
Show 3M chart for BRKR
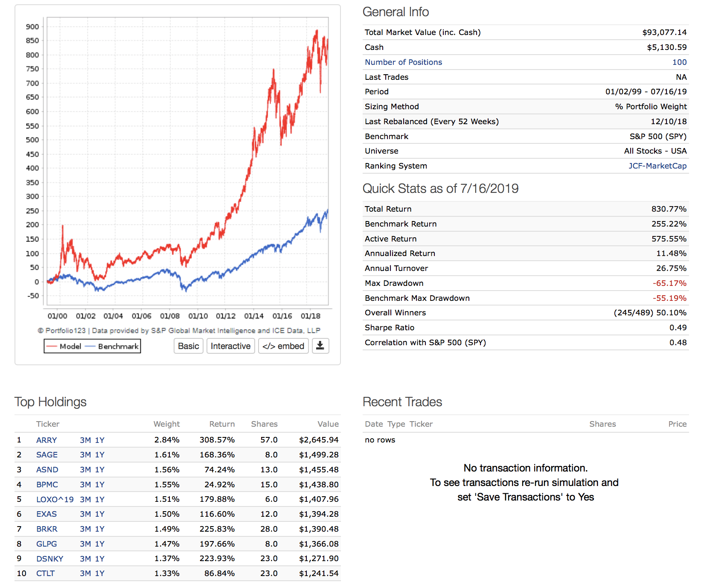(x=85, y=529)
